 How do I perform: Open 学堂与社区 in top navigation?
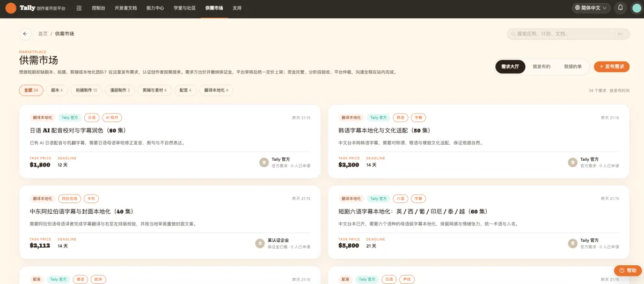[185, 8]
